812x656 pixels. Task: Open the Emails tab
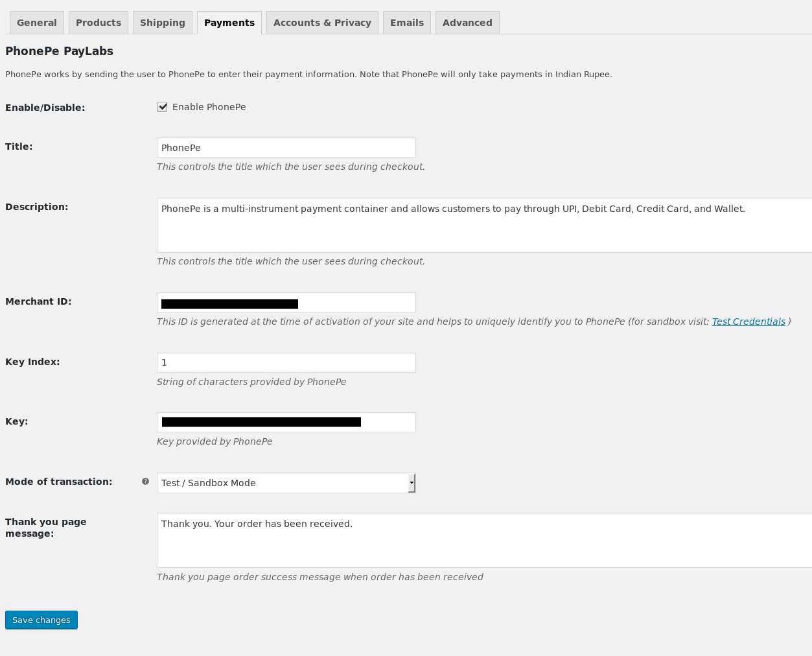[407, 23]
